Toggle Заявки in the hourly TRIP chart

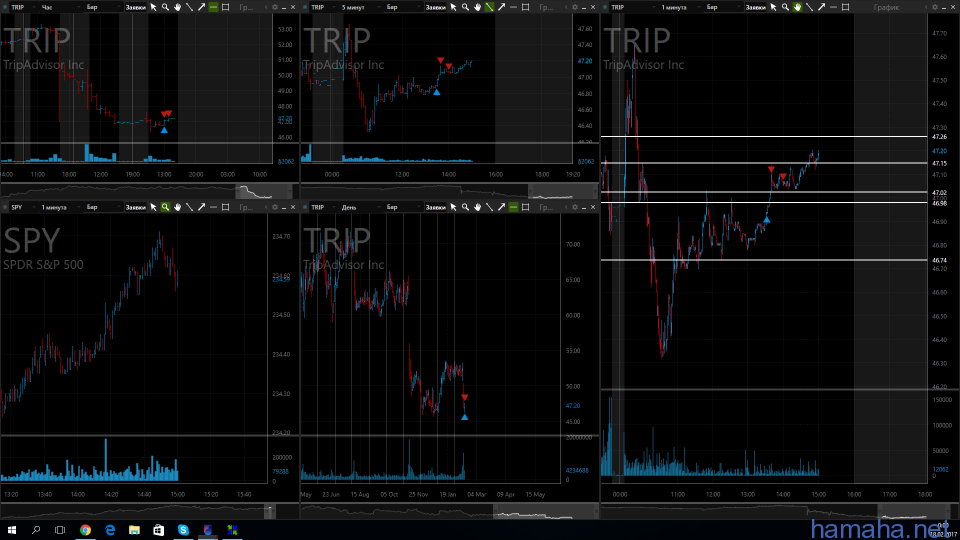coord(135,7)
